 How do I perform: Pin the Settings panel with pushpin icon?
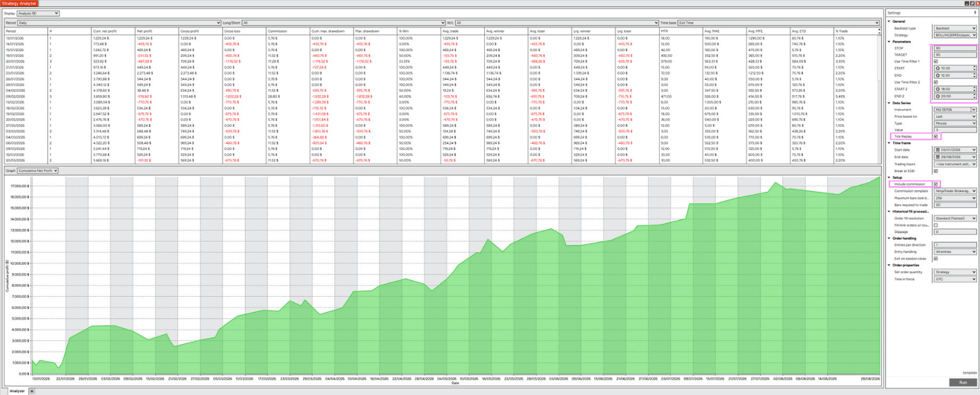click(x=975, y=13)
